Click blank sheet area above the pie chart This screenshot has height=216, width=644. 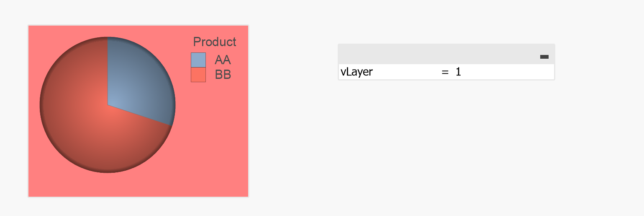point(138,12)
